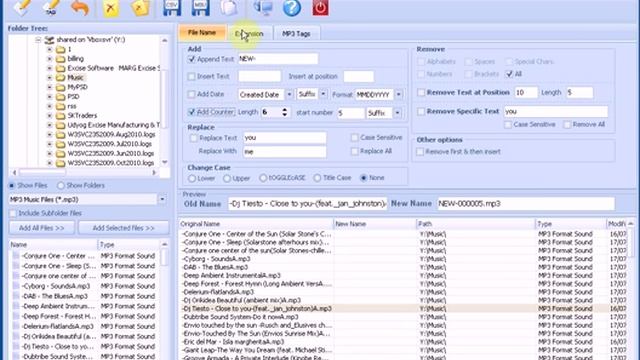Sort by the Original Name column header
Image resolution: width=640 pixels, height=360 pixels.
(256, 224)
